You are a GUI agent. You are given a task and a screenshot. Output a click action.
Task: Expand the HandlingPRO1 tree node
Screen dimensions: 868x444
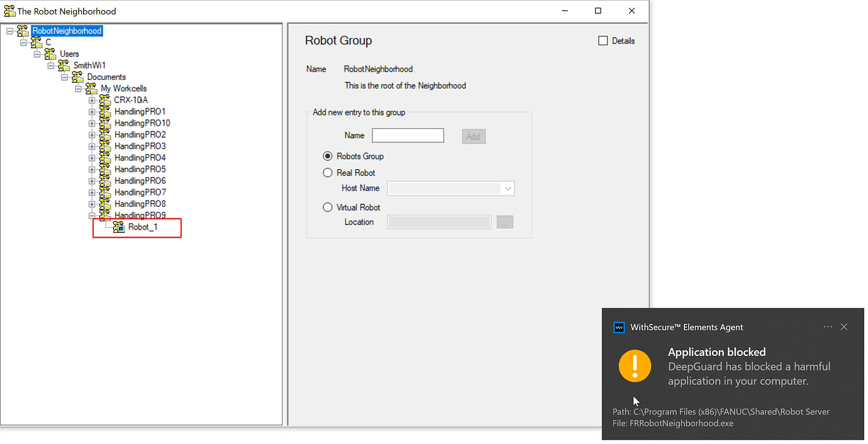point(92,112)
